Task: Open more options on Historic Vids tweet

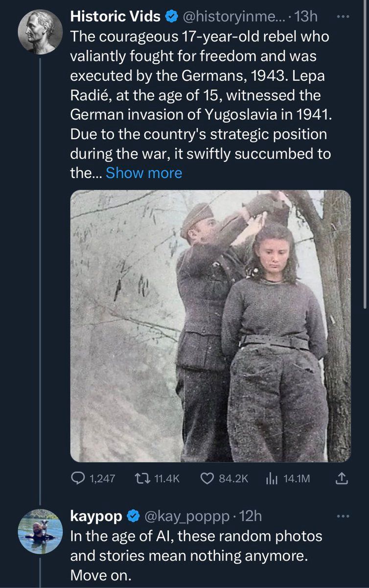Action: [x=345, y=16]
